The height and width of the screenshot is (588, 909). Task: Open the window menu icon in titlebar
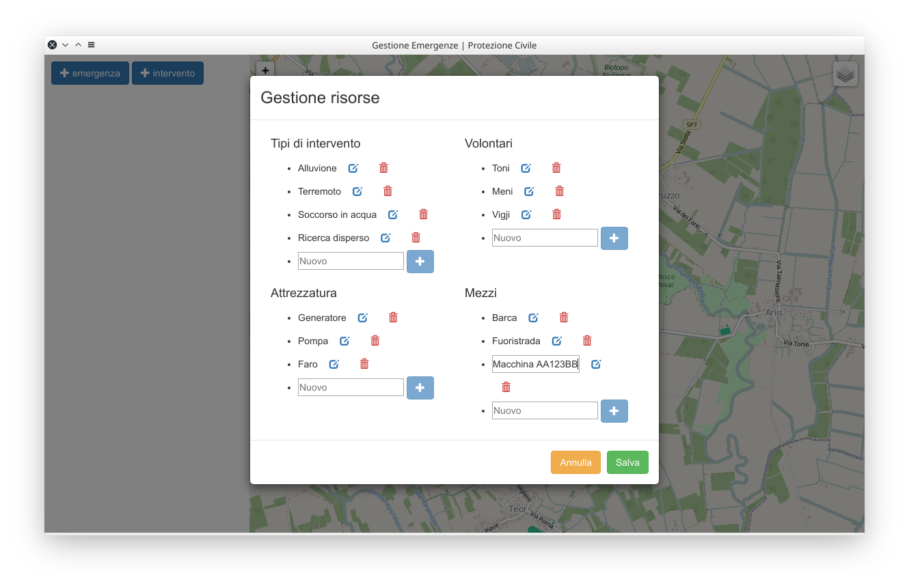coord(91,45)
